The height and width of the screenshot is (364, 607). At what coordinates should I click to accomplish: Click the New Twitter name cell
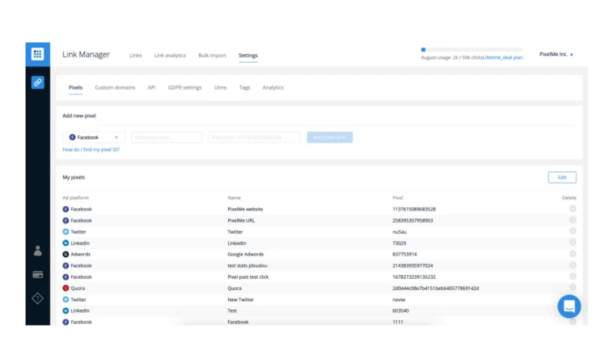(x=241, y=300)
